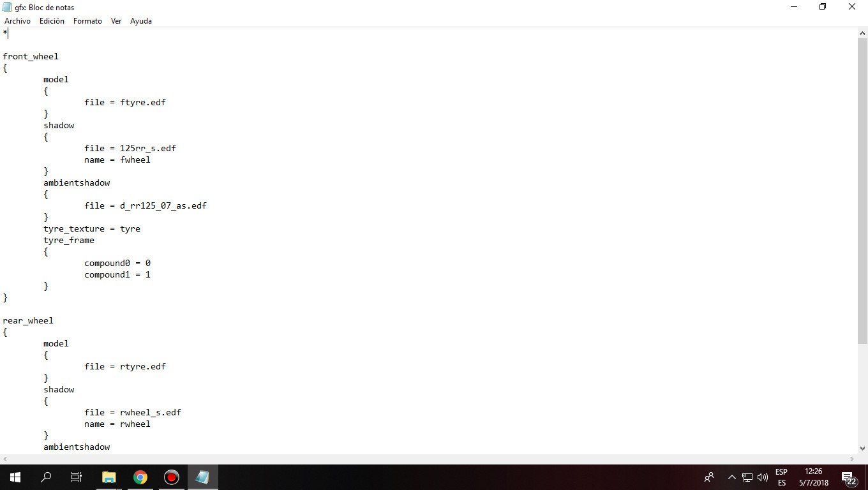Click the line 'file = rwheel_s.edf'
The width and height of the screenshot is (868, 490).
[133, 412]
